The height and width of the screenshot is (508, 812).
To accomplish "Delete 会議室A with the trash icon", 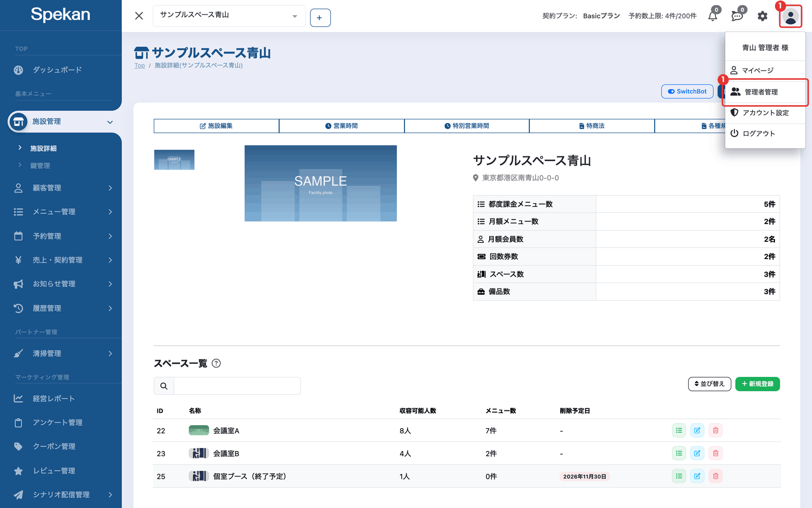I will click(x=716, y=431).
